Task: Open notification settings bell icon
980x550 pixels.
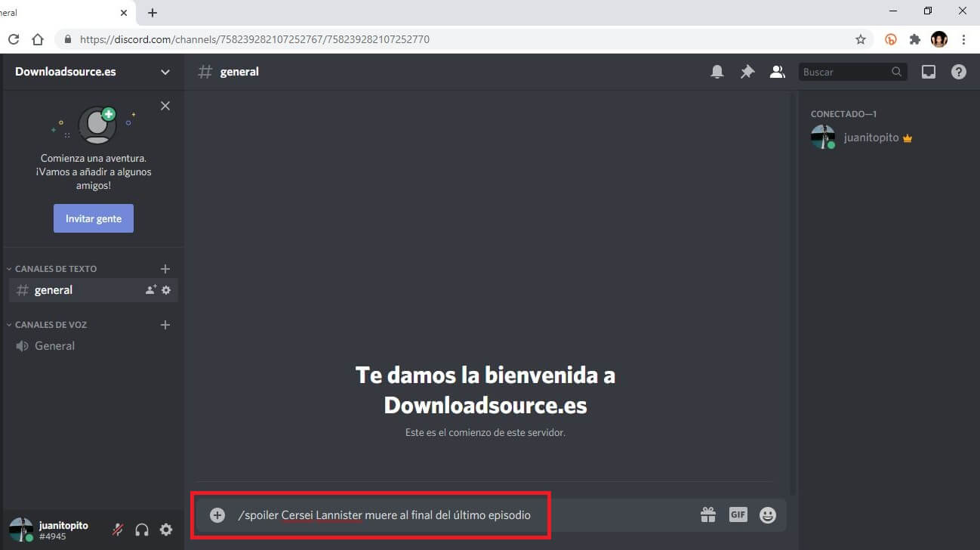Action: click(717, 72)
